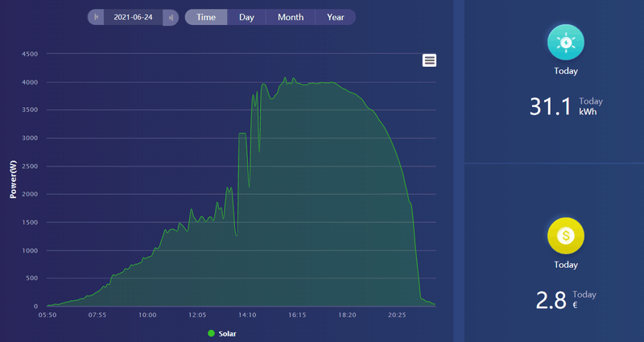This screenshot has height=342, width=644.
Task: Click the 3000 y-axis label
Action: point(30,138)
